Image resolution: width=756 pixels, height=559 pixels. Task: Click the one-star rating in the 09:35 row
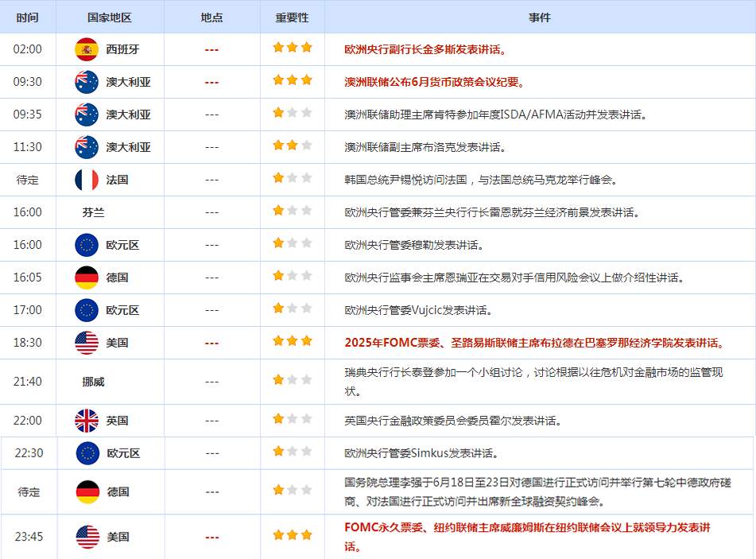click(293, 113)
